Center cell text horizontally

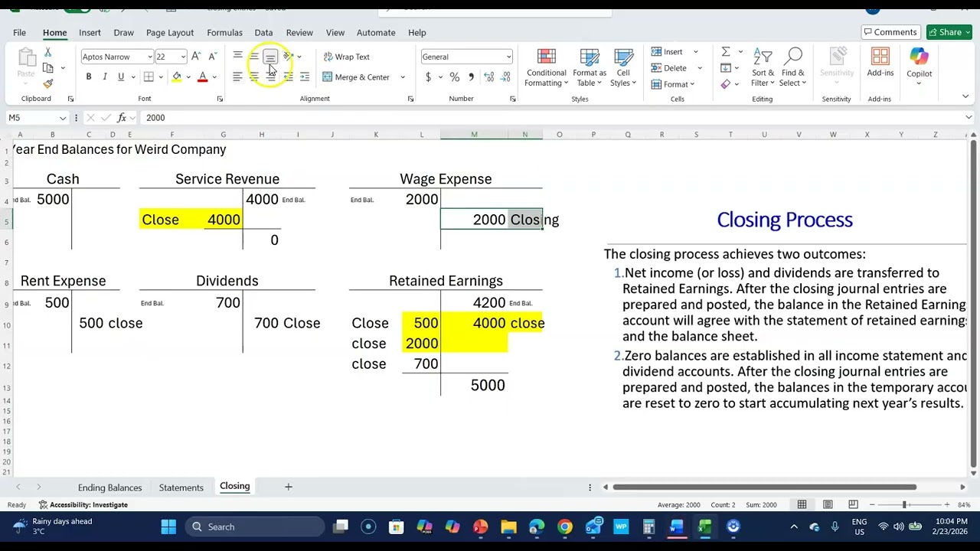coord(253,77)
